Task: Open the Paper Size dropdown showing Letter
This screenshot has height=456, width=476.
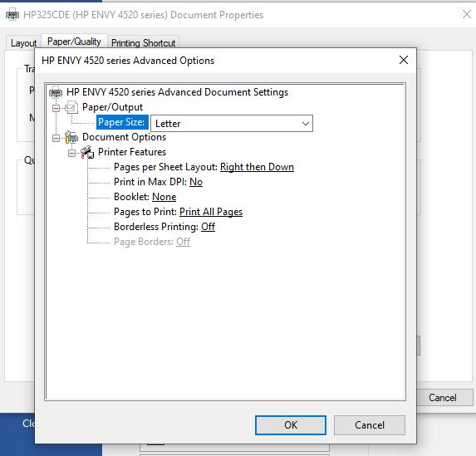Action: (x=232, y=123)
